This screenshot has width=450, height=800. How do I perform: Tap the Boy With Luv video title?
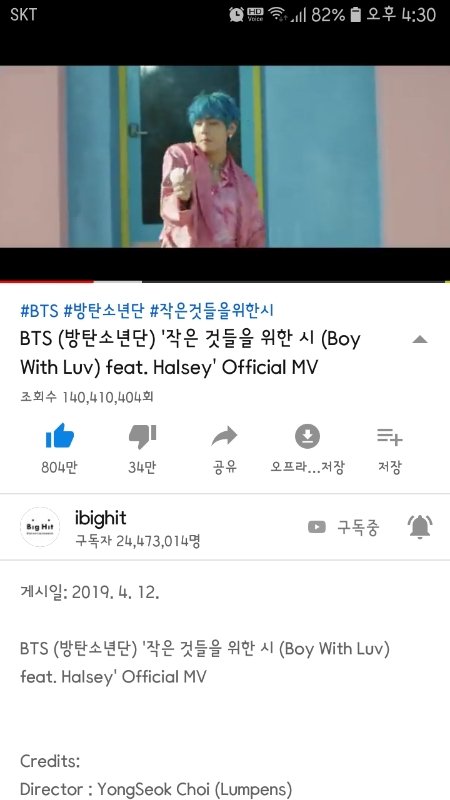click(x=190, y=353)
